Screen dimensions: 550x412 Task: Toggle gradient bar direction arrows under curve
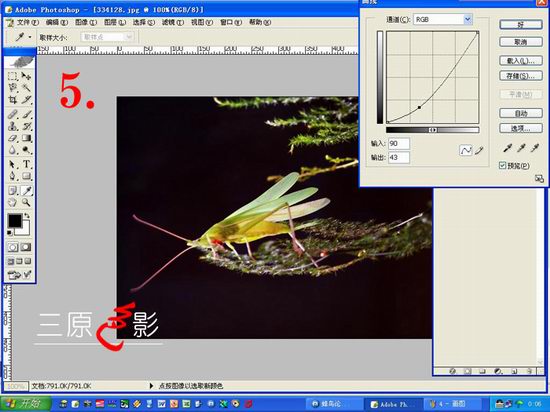click(x=433, y=130)
